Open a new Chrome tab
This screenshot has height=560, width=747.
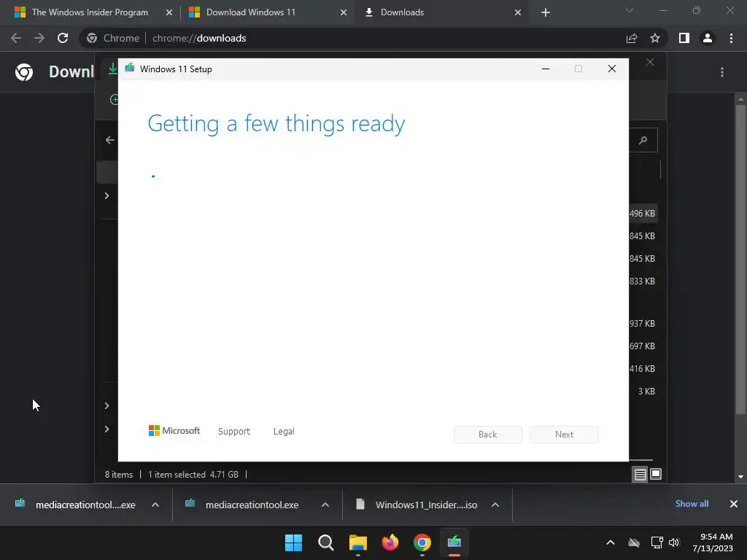(546, 12)
